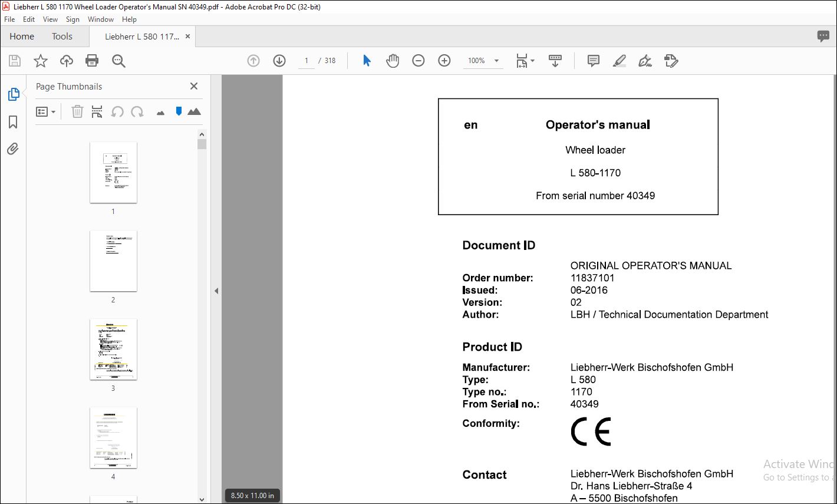Go to next page arrow
837x504 pixels.
point(279,61)
